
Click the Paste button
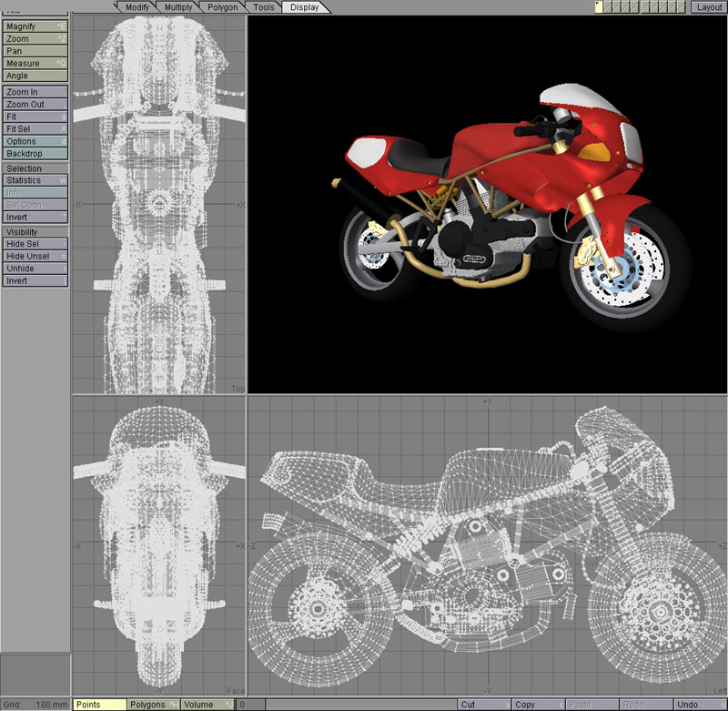pos(592,705)
